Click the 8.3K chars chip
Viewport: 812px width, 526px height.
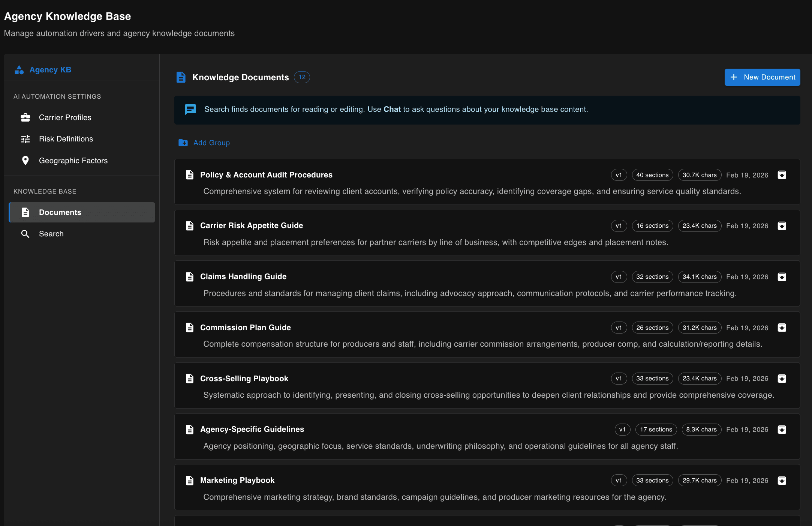click(701, 430)
